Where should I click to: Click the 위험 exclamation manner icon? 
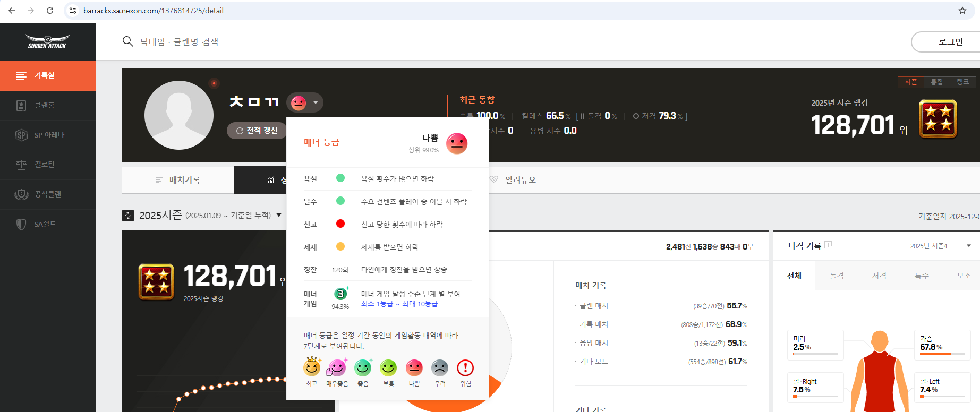click(x=465, y=368)
